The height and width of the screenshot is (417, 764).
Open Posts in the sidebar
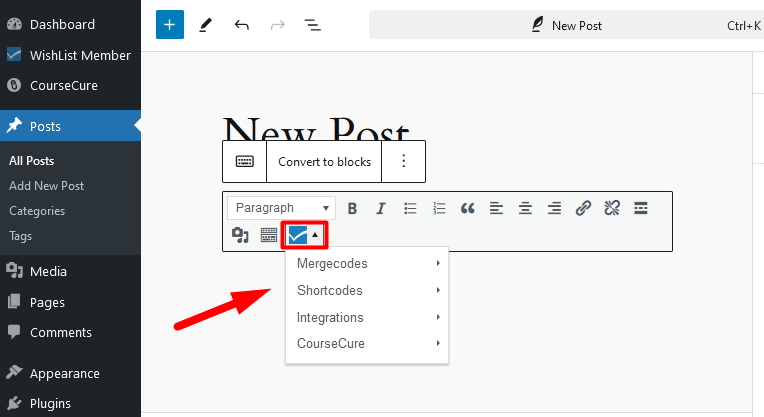click(70, 126)
